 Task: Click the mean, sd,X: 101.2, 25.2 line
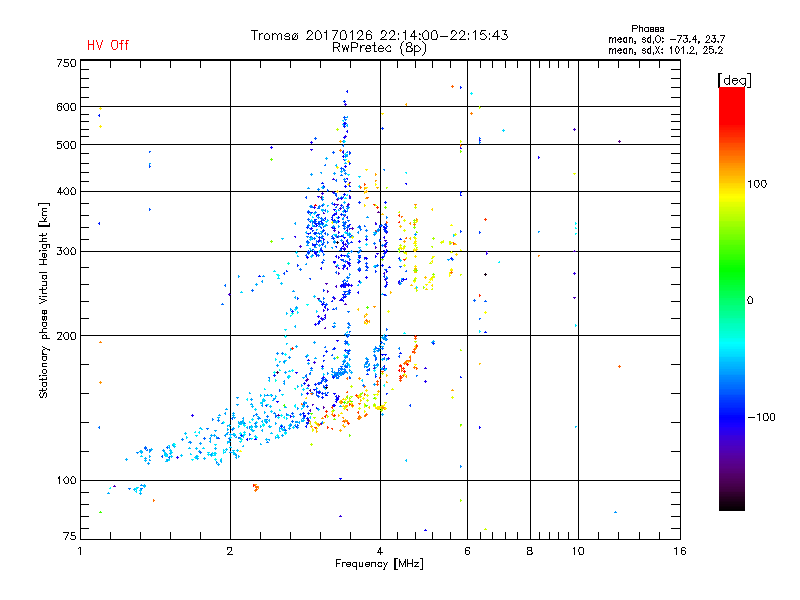[x=665, y=50]
